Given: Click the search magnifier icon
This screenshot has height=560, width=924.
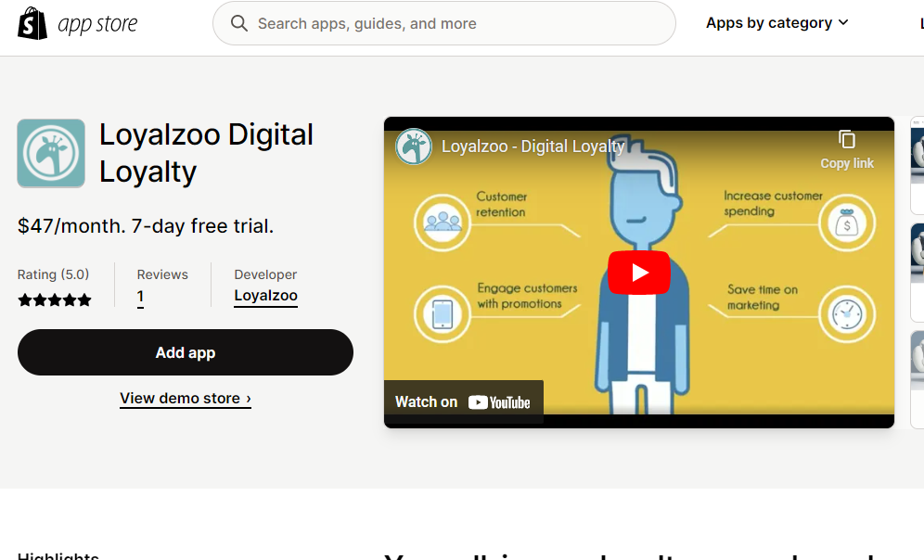Looking at the screenshot, I should (x=238, y=23).
